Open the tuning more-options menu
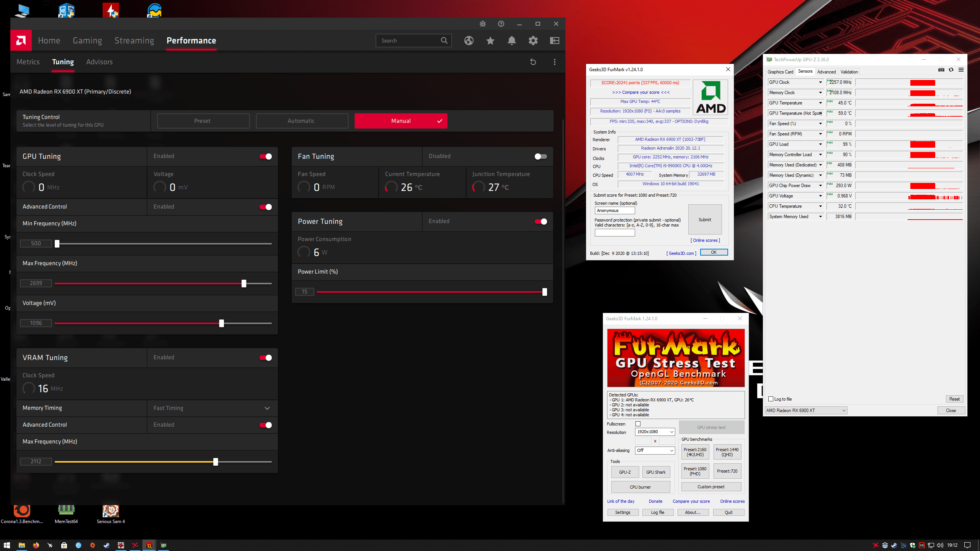Screen dimensions: 980x551 click(555, 62)
